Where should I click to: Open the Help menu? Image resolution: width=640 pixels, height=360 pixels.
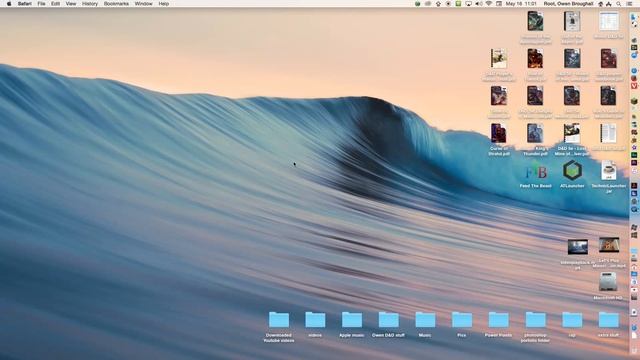[x=164, y=4]
